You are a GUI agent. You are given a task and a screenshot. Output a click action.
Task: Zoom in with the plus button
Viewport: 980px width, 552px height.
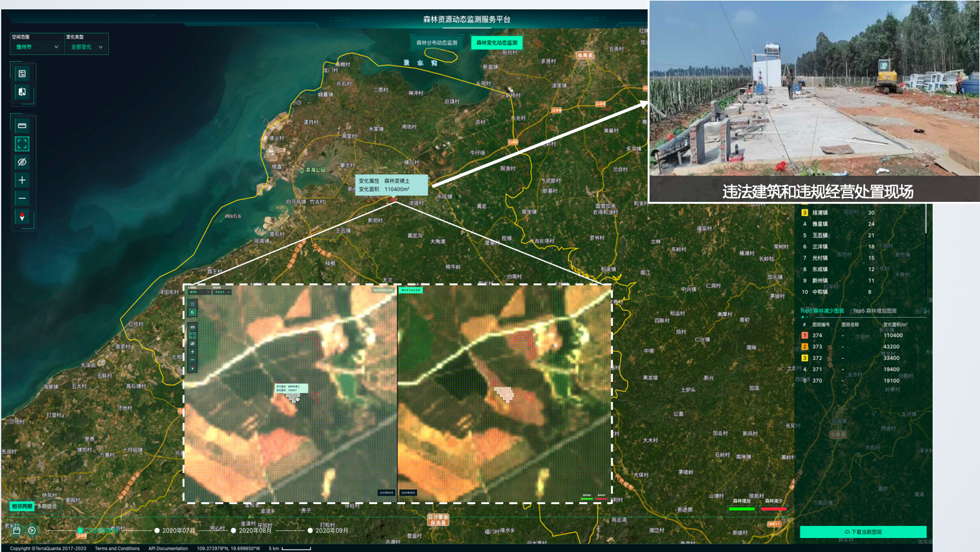[22, 180]
